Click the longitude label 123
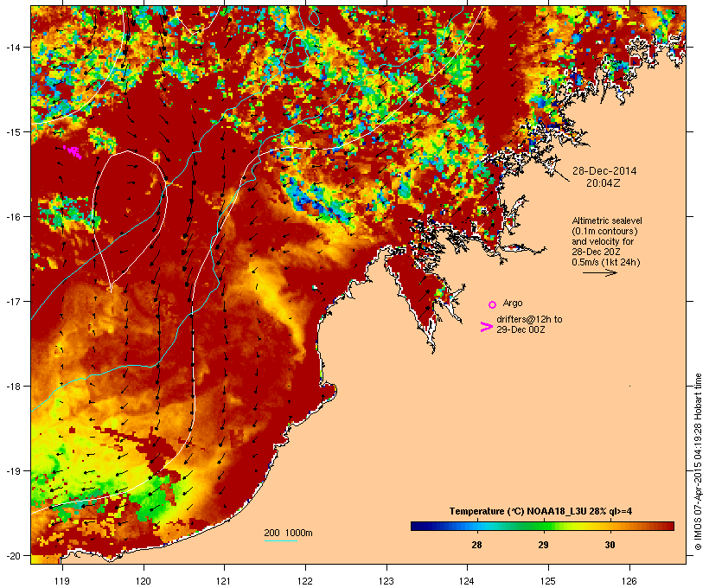 click(x=386, y=581)
